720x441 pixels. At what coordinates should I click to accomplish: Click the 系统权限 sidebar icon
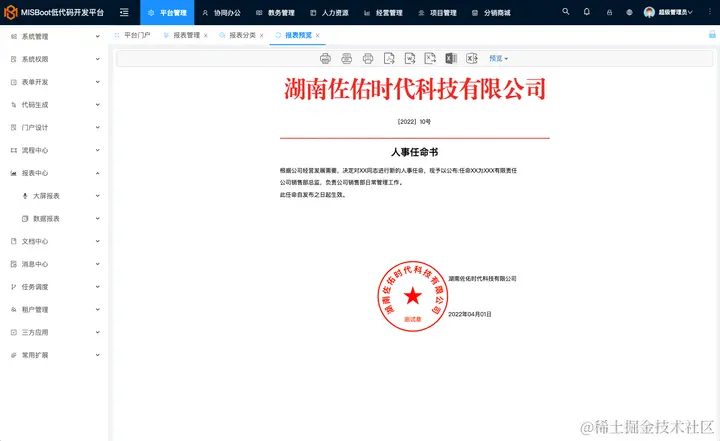[14, 59]
